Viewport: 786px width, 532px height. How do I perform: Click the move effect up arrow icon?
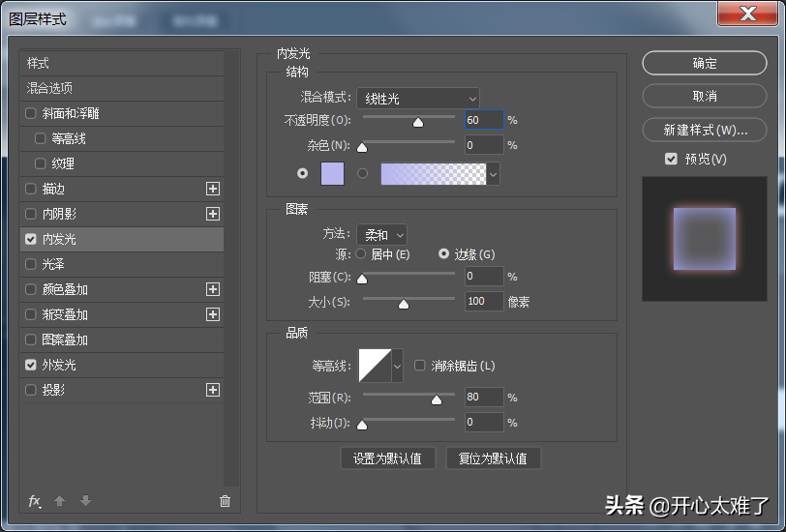tap(60, 500)
